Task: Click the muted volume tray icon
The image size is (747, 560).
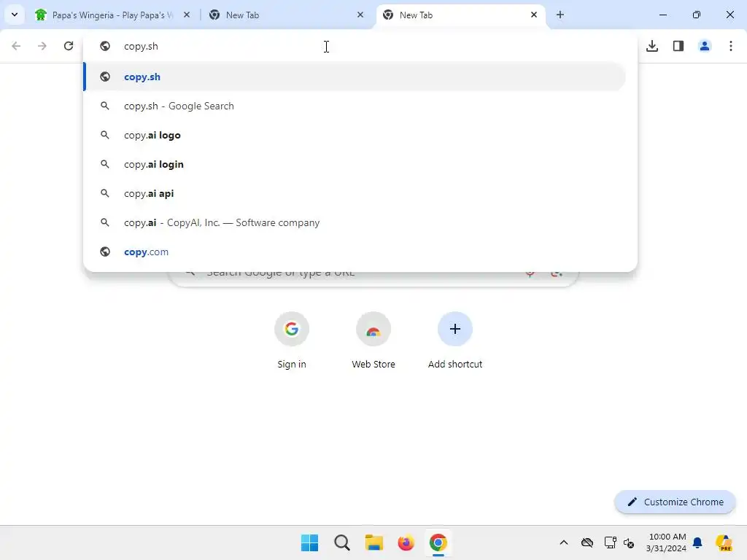Action: [x=629, y=542]
